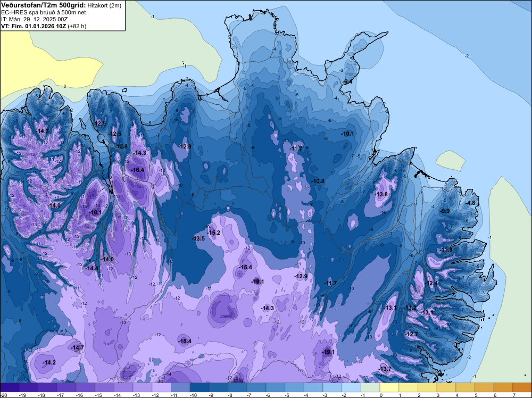Viewport: 532px width, 398px height.
Task: Click the legend swatch between 0 and 1
Action: 389,387
